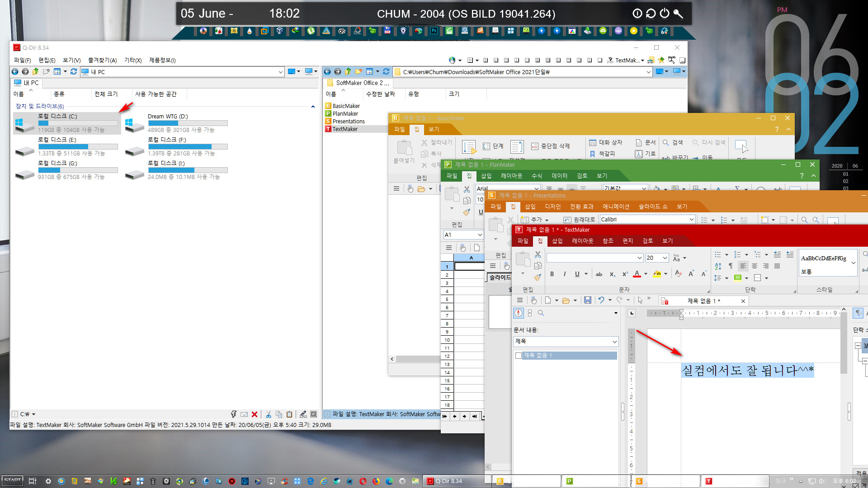
Task: Open highlight color dropdown arrow
Action: 666,274
